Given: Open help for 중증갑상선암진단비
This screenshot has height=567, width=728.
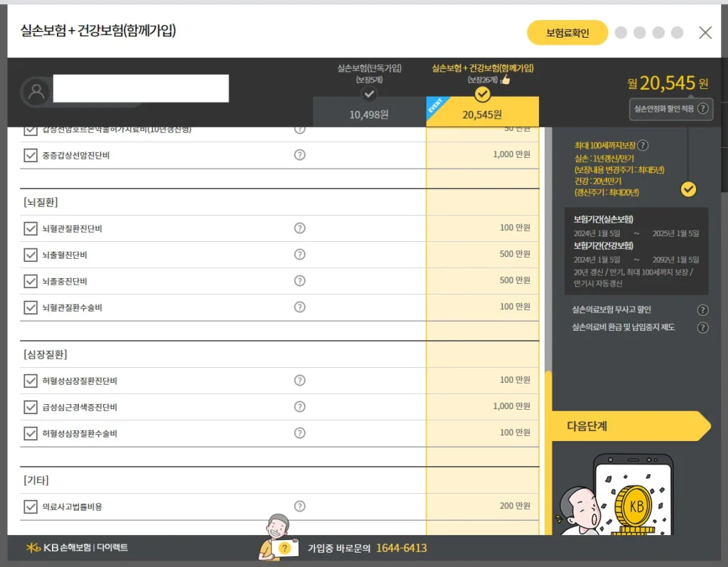Looking at the screenshot, I should (x=299, y=155).
